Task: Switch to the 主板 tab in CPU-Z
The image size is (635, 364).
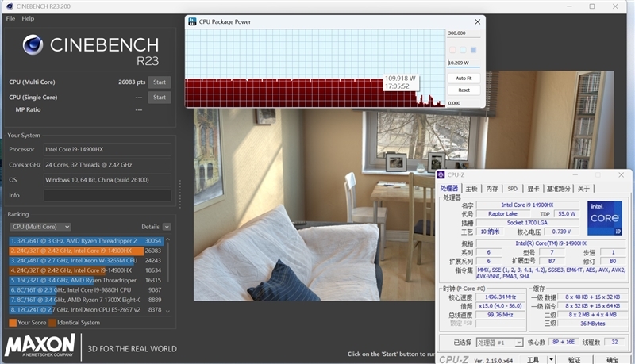Action: (471, 189)
